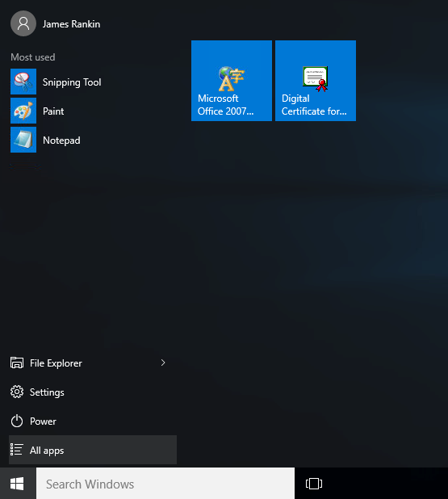Open the James Rankin account name menu

pyautogui.click(x=71, y=24)
